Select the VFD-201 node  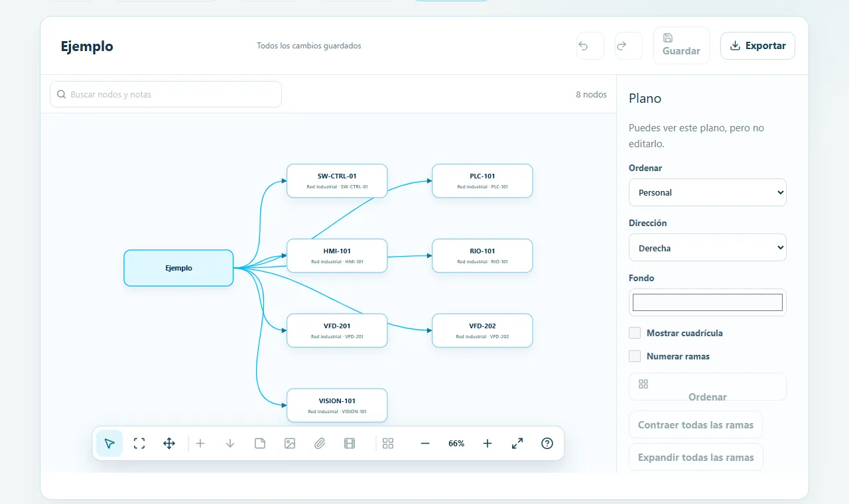tap(337, 330)
